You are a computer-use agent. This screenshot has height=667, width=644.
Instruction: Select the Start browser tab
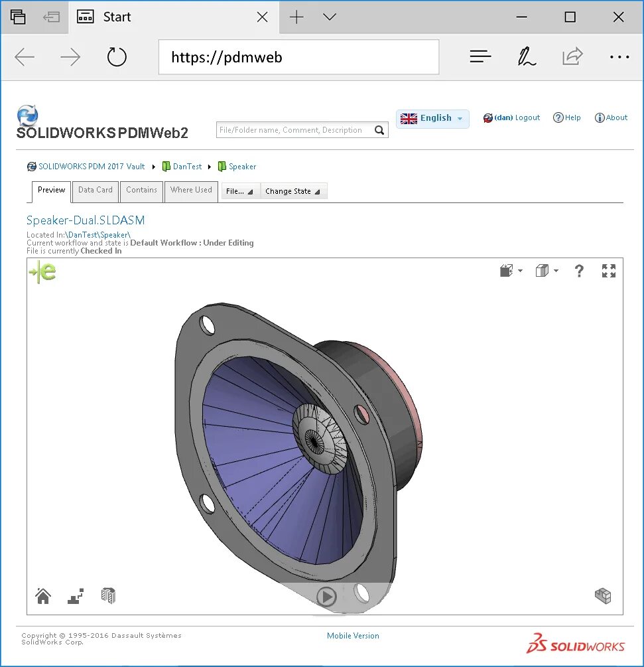tap(173, 17)
